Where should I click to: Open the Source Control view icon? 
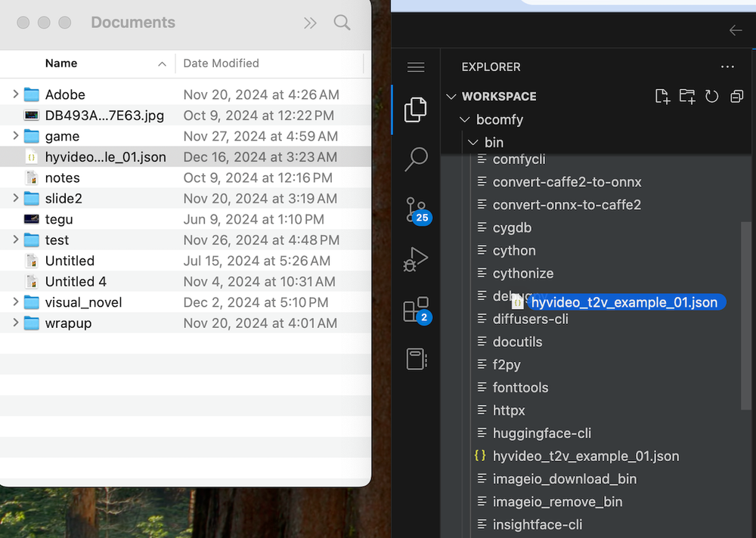pos(416,209)
